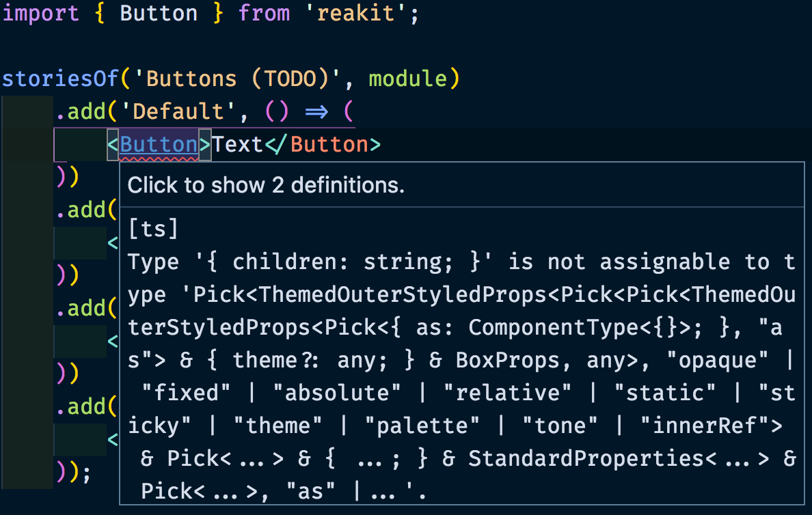Click the import keyword on first line

pyautogui.click(x=41, y=13)
